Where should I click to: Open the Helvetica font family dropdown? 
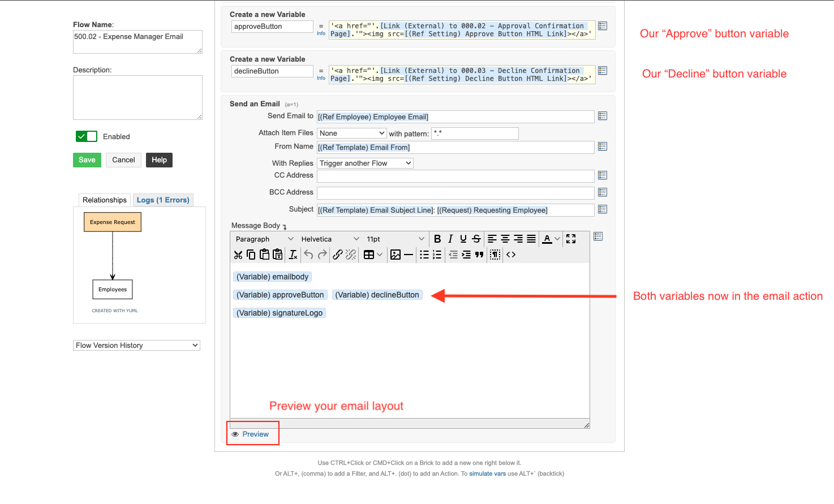click(328, 239)
